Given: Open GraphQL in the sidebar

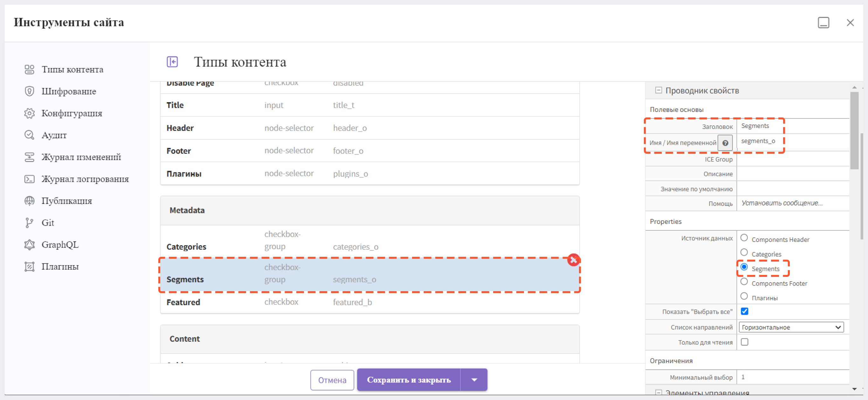Looking at the screenshot, I should click(60, 245).
